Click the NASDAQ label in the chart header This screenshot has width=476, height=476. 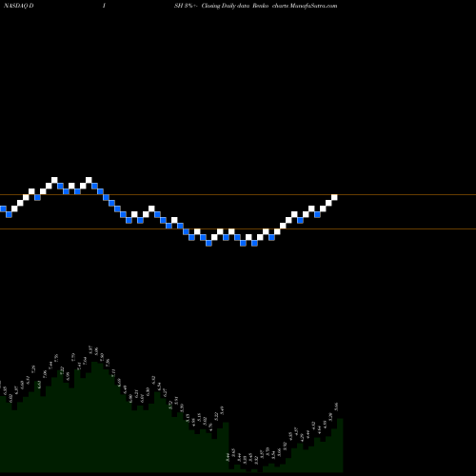click(x=16, y=6)
